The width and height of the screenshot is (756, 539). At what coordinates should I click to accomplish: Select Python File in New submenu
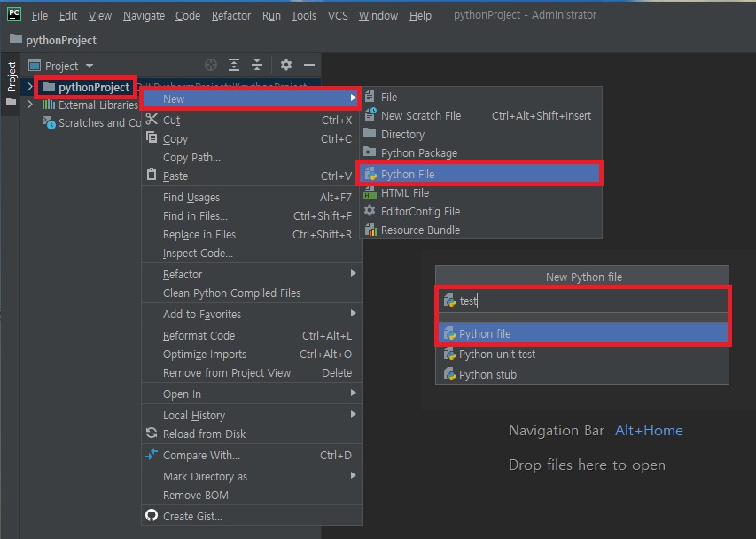tap(480, 174)
